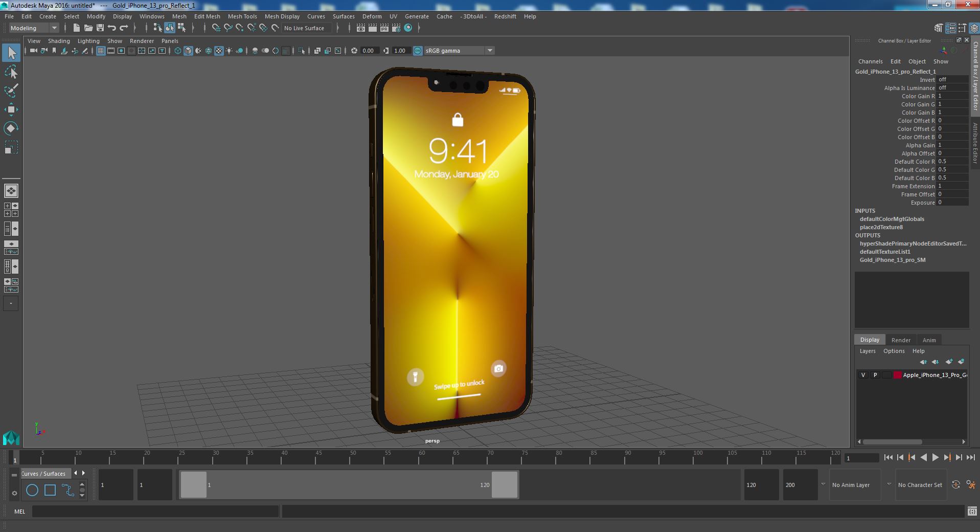980x532 pixels.
Task: Create a new scene
Action: click(76, 28)
